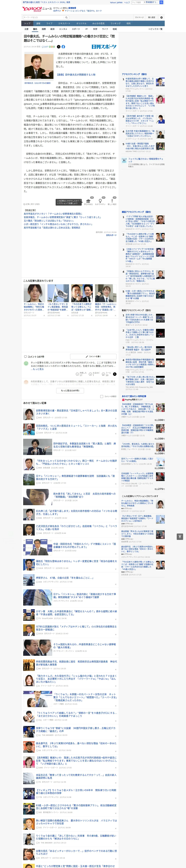Screen dimensions: 186x868
Task: Click the back-to-top arrow button
Action: (x=180, y=536)
